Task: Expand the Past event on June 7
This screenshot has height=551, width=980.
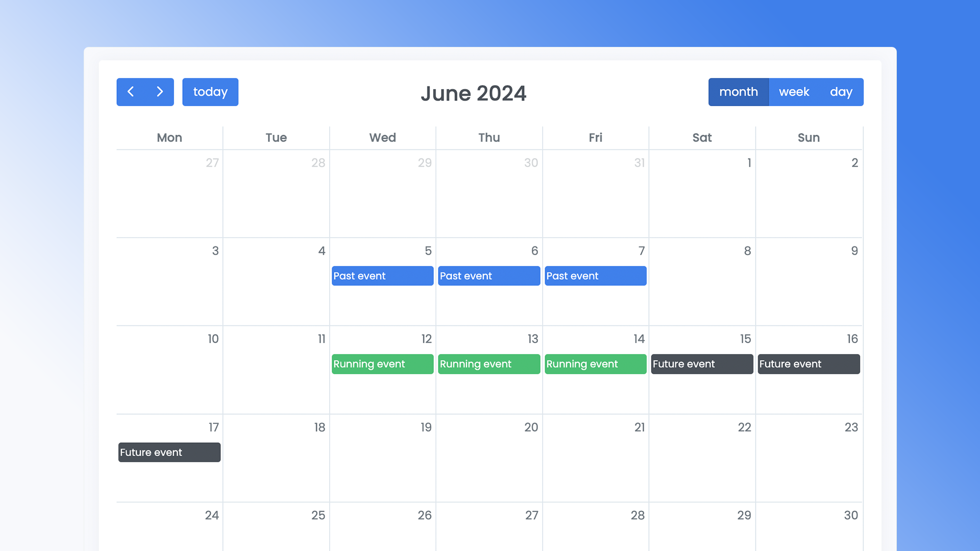Action: (595, 275)
